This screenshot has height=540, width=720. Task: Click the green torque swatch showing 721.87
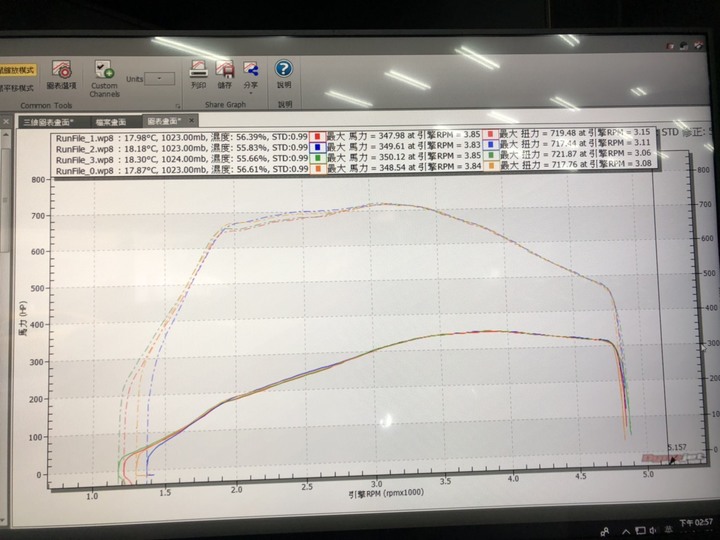[491, 155]
